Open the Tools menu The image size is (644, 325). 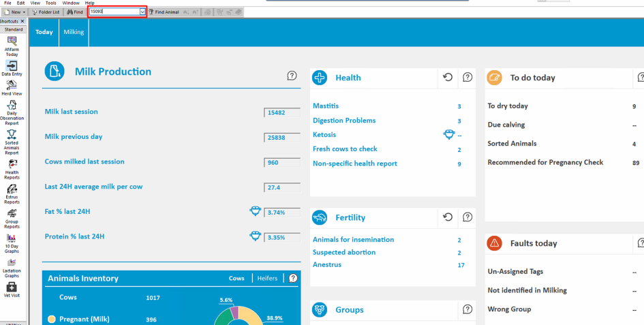pyautogui.click(x=51, y=3)
